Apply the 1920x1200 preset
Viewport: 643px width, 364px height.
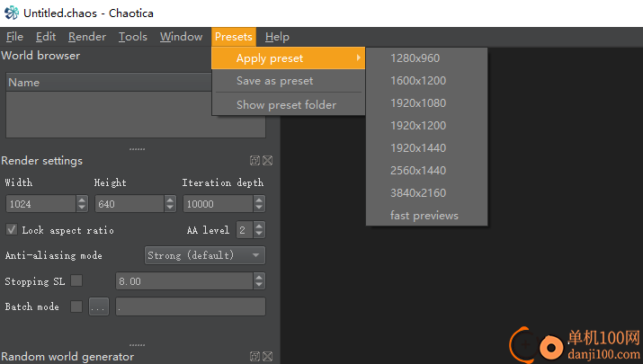tap(426, 126)
